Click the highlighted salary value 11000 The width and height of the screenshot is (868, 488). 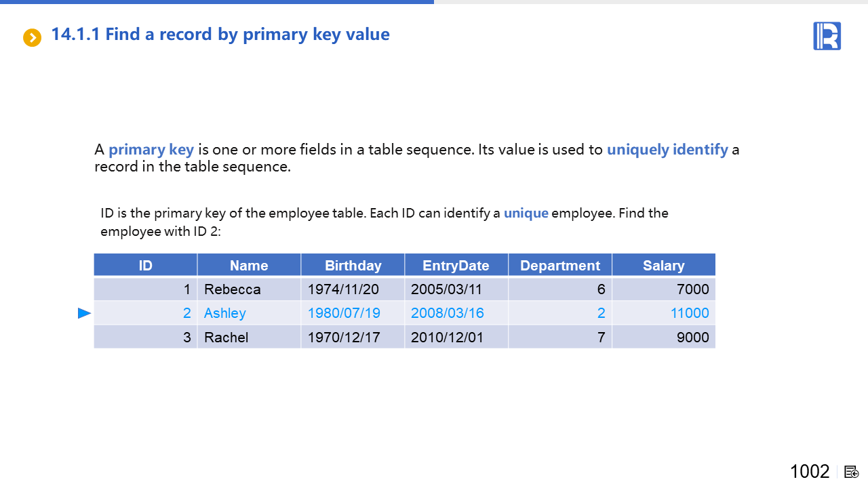[689, 313]
